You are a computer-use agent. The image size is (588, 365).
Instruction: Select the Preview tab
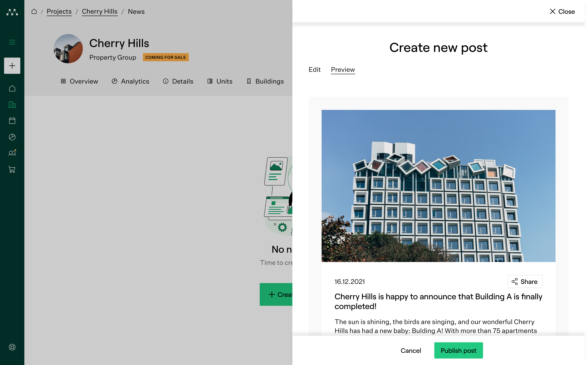[343, 70]
